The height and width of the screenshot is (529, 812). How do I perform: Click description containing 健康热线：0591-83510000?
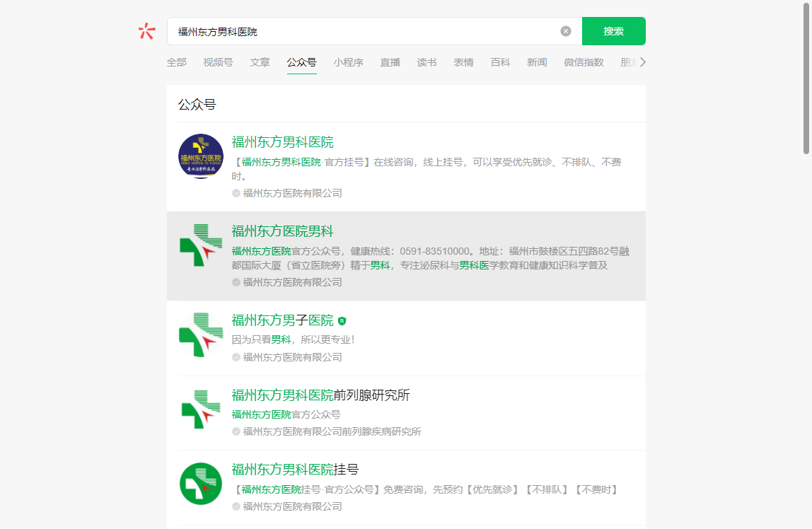pyautogui.click(x=430, y=258)
